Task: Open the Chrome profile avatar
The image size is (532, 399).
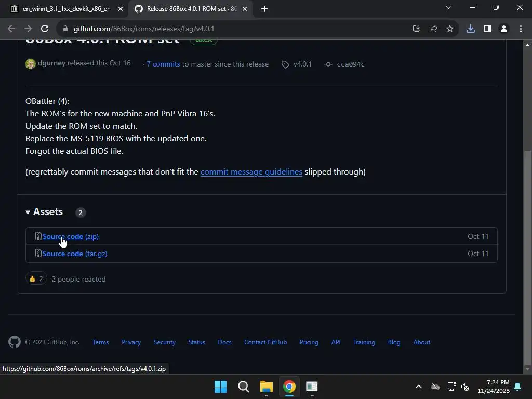Action: (504, 29)
